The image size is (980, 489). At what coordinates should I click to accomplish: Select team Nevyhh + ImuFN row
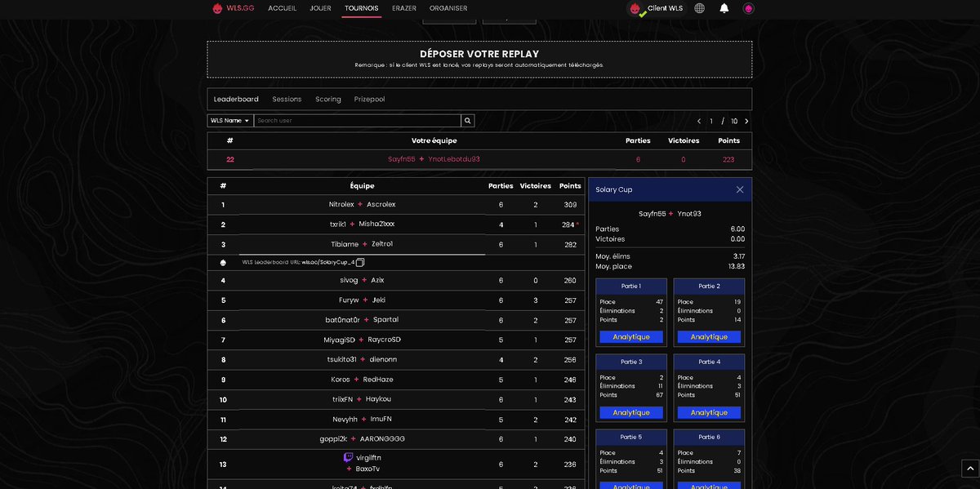[396, 420]
